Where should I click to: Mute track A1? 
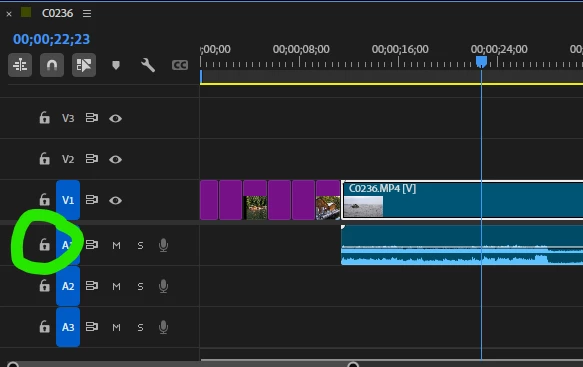(116, 245)
